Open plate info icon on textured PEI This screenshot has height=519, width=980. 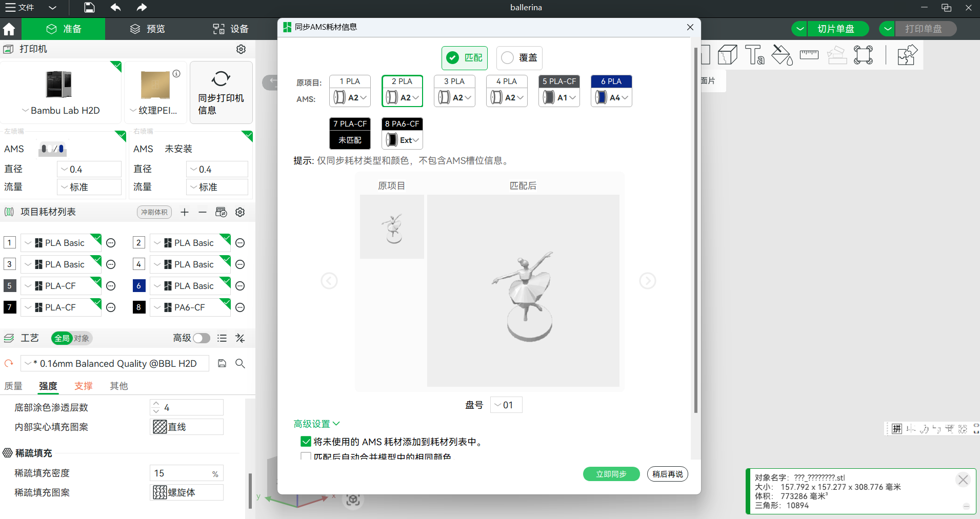click(176, 73)
